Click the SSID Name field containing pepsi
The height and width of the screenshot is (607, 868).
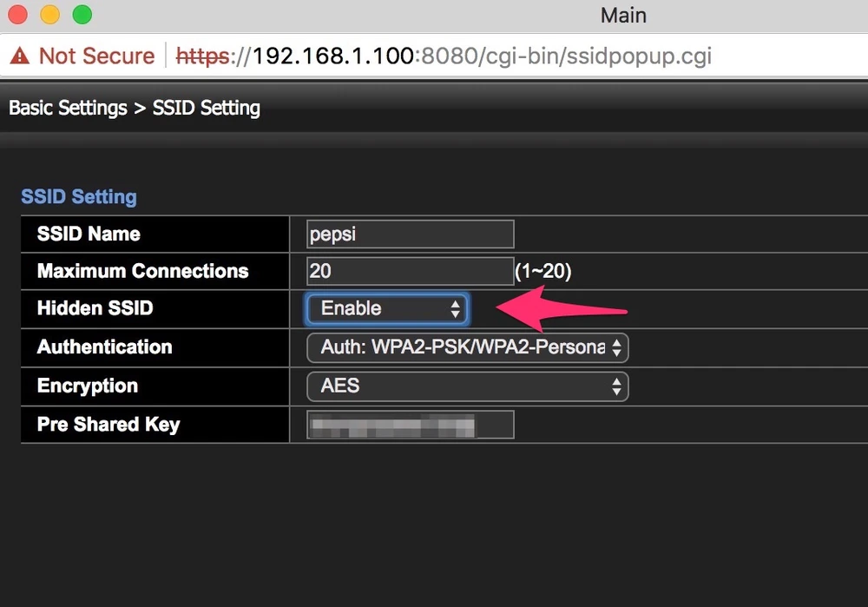click(x=410, y=234)
